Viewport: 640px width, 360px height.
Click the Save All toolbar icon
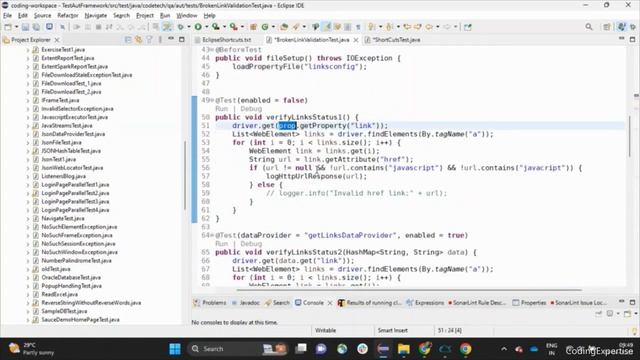click(36, 27)
